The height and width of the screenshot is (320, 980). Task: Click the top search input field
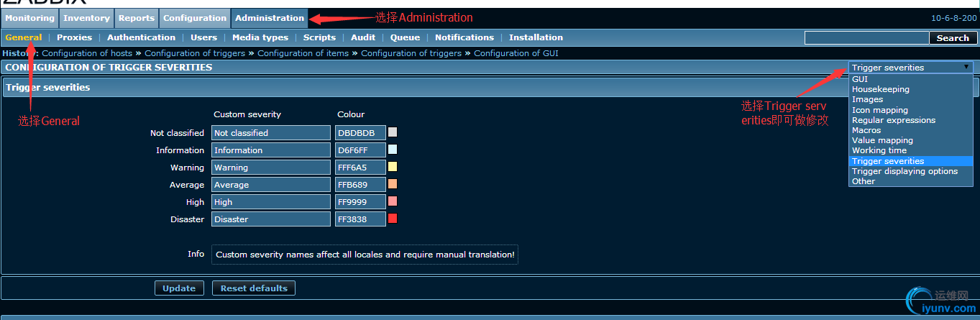pyautogui.click(x=866, y=38)
